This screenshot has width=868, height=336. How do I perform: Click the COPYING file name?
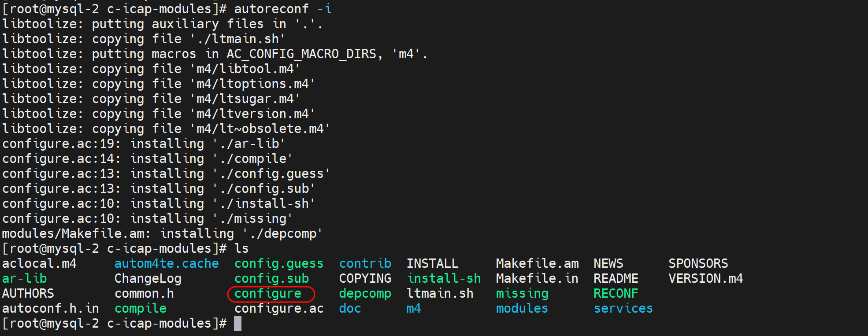[365, 279]
